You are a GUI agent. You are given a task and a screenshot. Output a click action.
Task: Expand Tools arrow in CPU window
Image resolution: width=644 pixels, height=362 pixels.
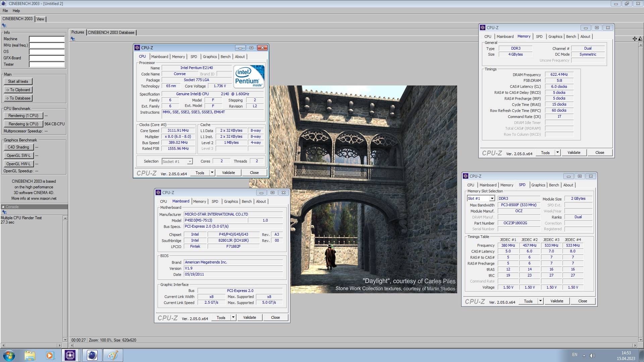[212, 173]
